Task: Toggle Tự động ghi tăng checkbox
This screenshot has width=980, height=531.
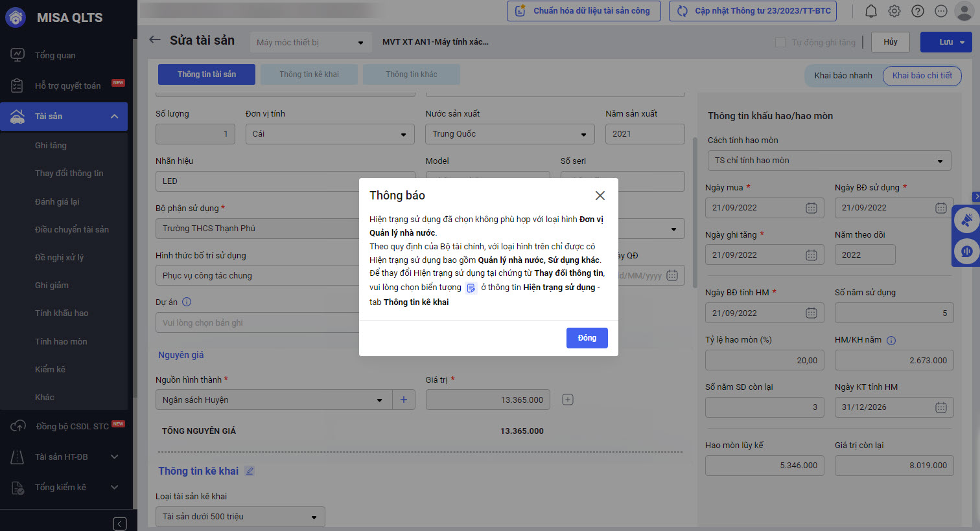Action: pos(780,42)
